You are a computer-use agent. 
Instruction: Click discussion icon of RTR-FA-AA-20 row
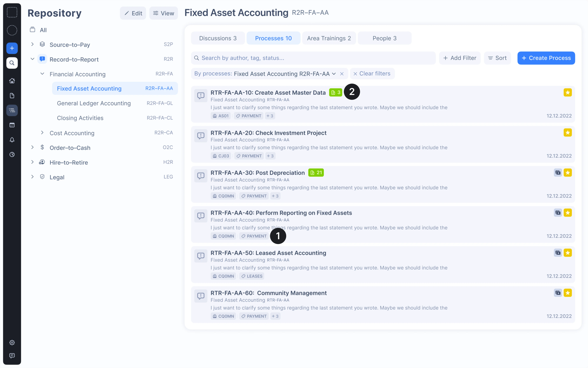pyautogui.click(x=201, y=136)
